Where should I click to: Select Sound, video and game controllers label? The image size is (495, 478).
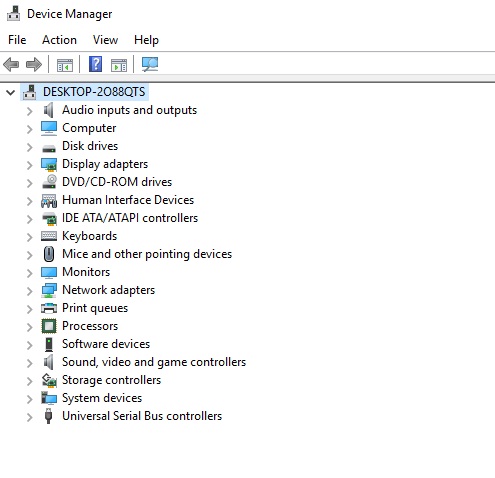[x=154, y=362]
